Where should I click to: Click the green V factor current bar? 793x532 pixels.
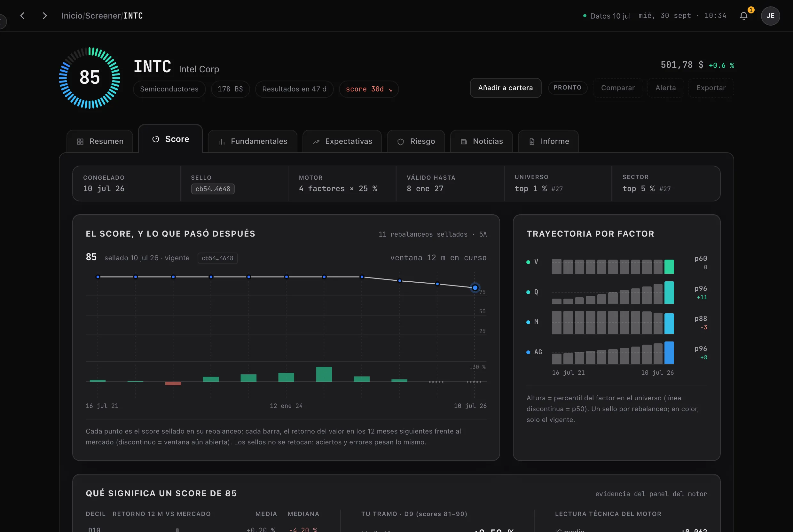tap(669, 267)
